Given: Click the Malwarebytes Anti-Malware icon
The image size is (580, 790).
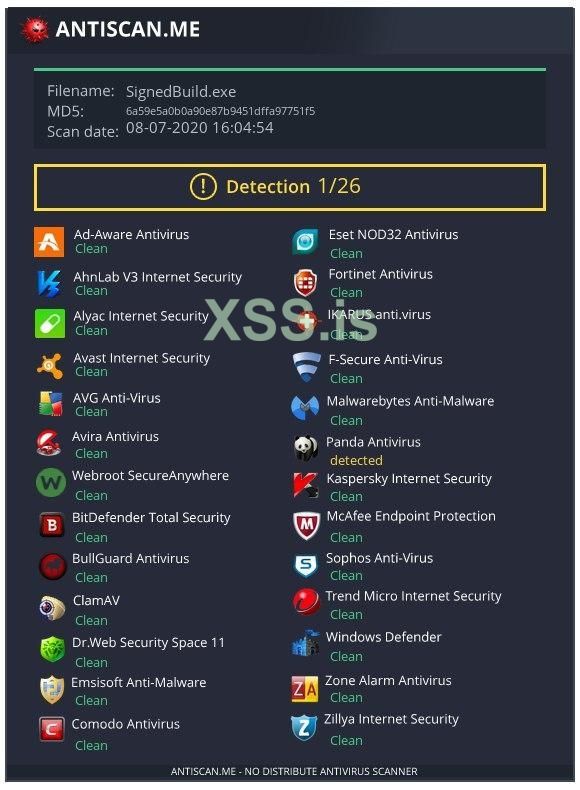Looking at the screenshot, I should tap(305, 407).
